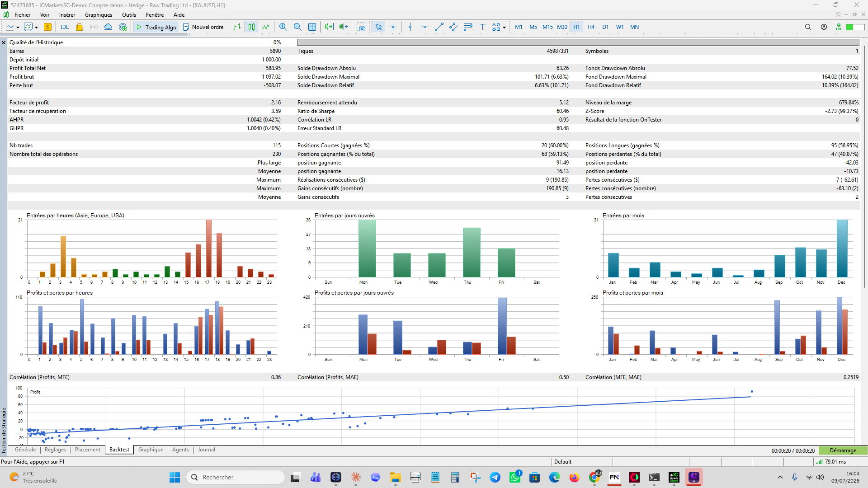Toggle chart auto scroll to end
This screenshot has height=488, width=868.
click(329, 27)
